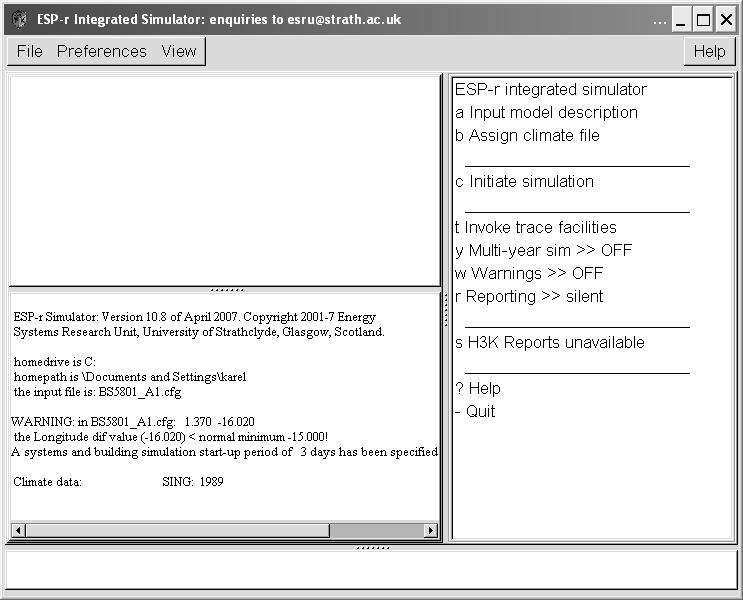Click the empty graphics display area
The image size is (743, 600).
pos(225,180)
